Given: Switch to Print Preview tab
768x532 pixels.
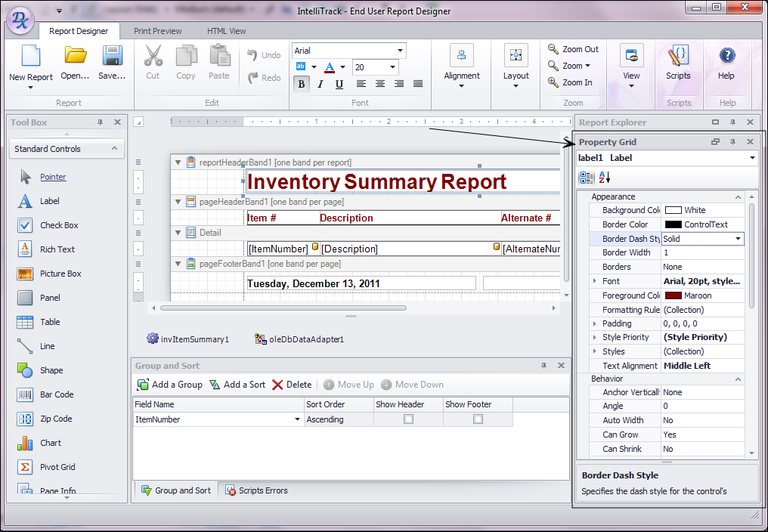Looking at the screenshot, I should [158, 31].
